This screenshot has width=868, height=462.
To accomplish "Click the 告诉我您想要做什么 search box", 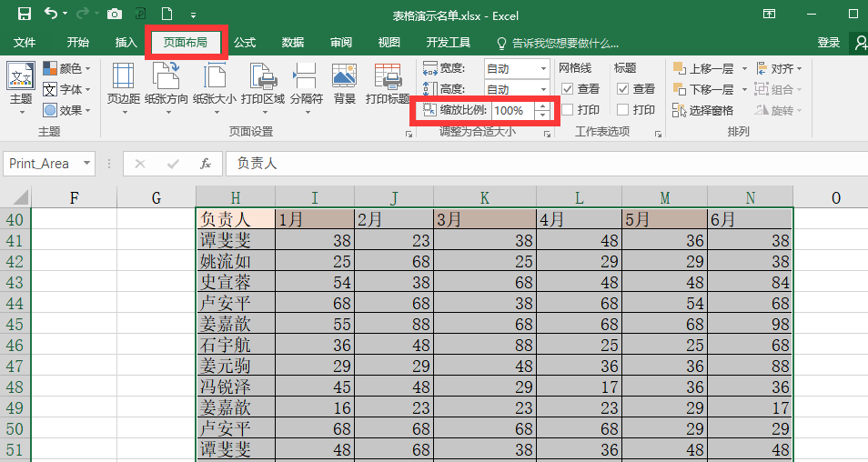I will tap(558, 43).
